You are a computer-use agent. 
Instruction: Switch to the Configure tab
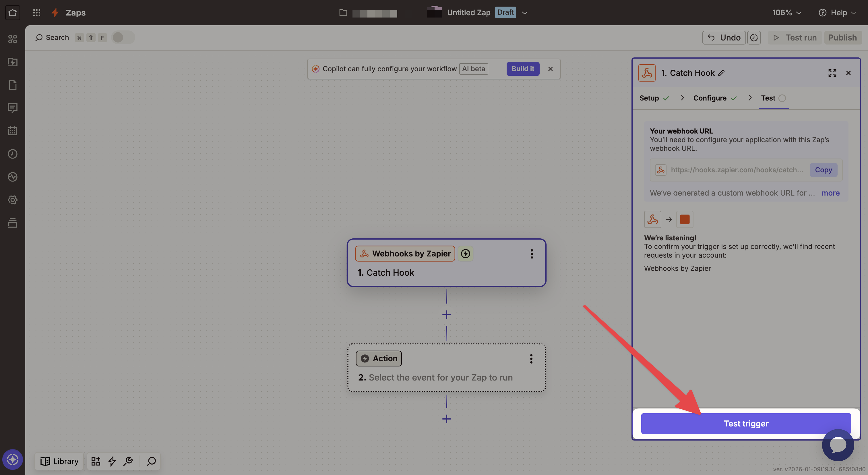tap(710, 98)
